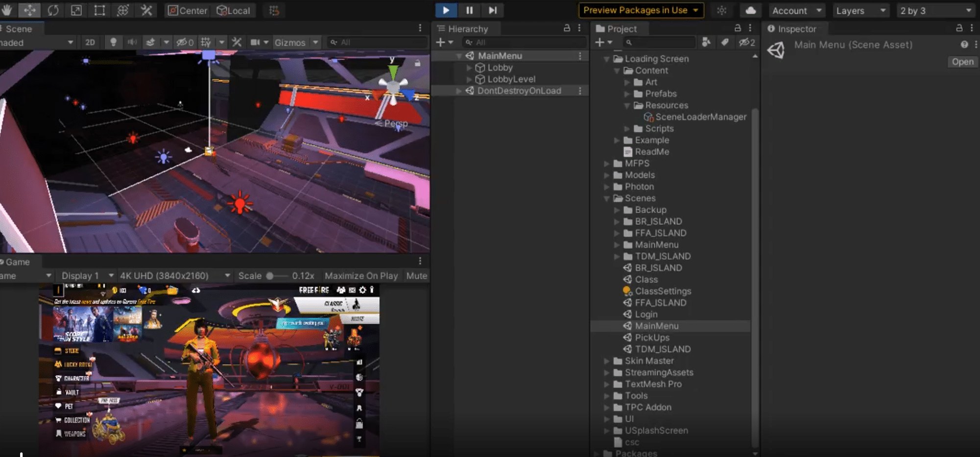The width and height of the screenshot is (980, 457).
Task: Toggle pivot mode Center button
Action: tap(188, 10)
